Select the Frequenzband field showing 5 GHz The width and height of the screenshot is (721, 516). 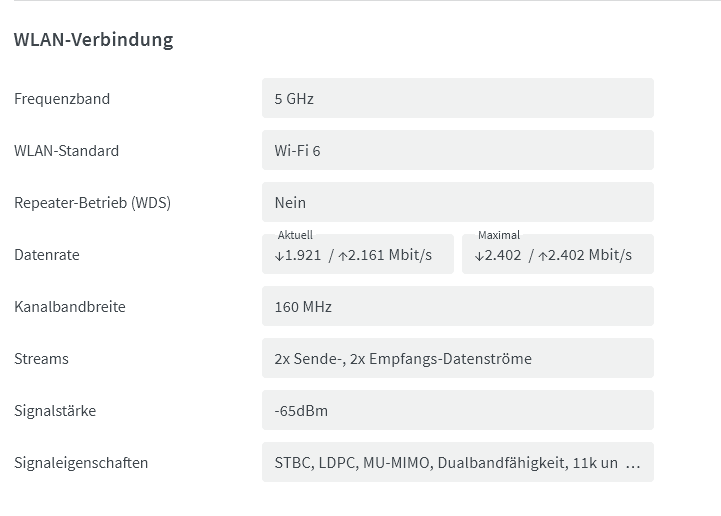click(x=458, y=98)
